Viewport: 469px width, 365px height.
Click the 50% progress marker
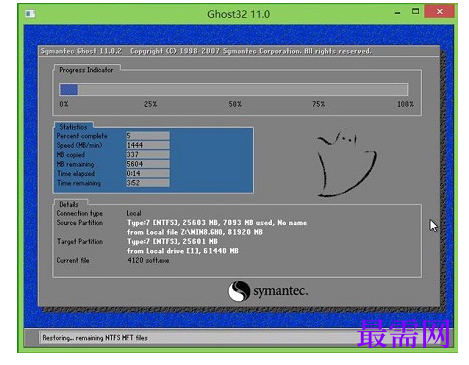click(x=235, y=104)
